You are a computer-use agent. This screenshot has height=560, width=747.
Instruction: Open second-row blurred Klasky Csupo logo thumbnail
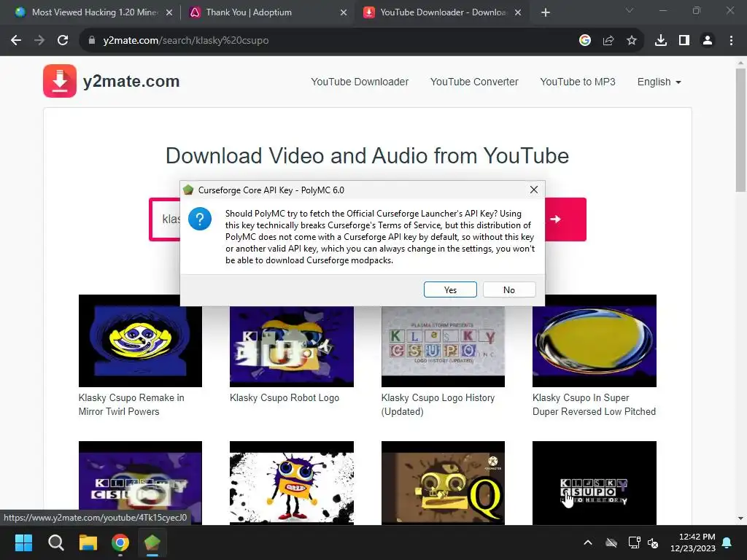pos(140,483)
